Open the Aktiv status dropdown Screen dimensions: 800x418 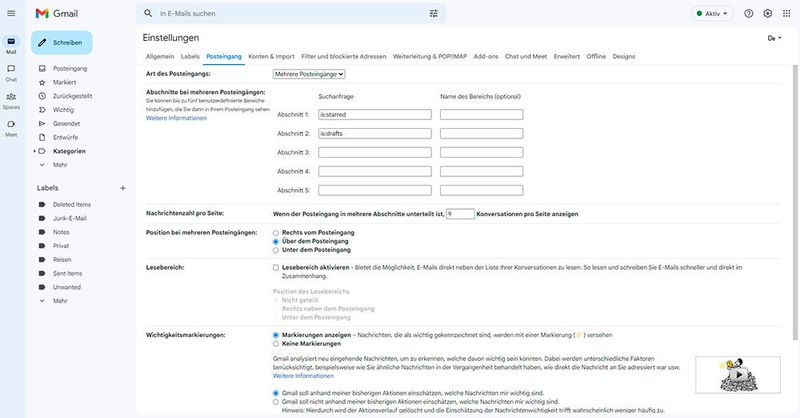pyautogui.click(x=713, y=14)
